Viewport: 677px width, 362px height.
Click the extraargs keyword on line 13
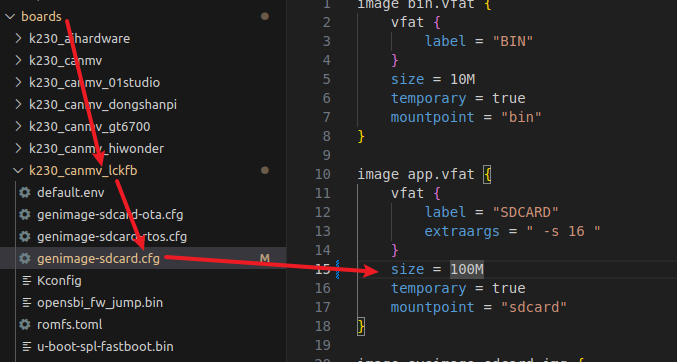[462, 231]
